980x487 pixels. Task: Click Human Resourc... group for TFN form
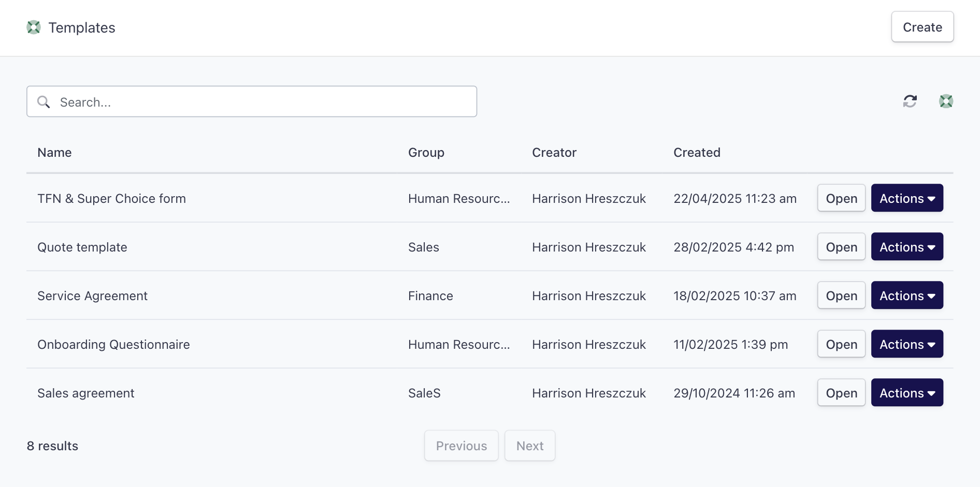click(459, 199)
